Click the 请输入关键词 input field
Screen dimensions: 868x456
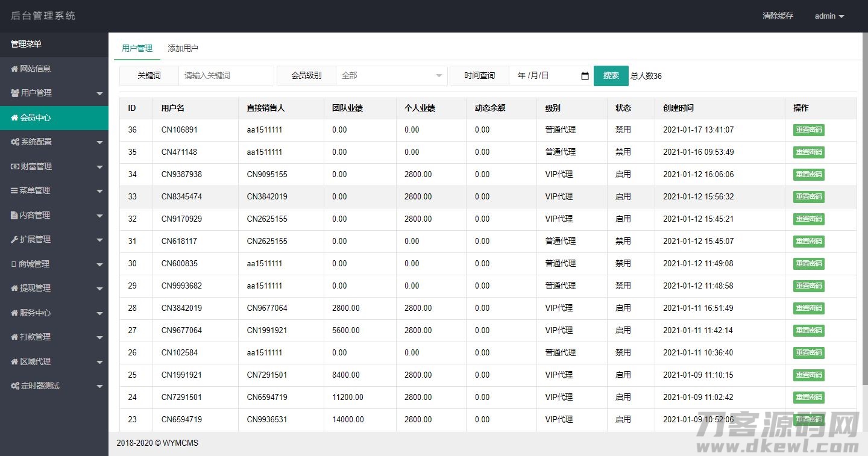[226, 76]
